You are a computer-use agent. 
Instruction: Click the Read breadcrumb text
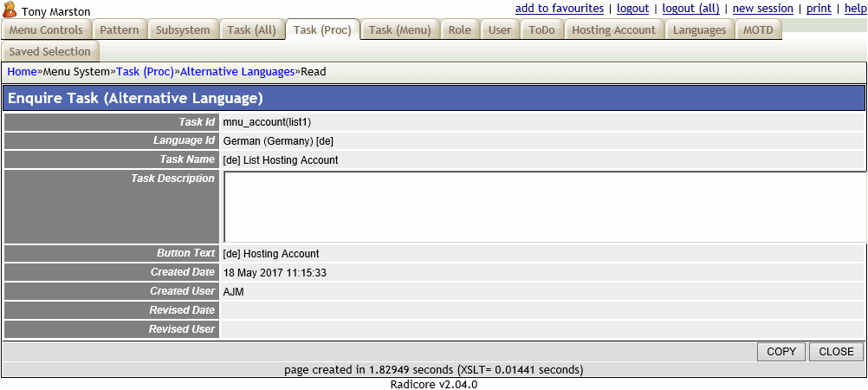click(x=314, y=71)
